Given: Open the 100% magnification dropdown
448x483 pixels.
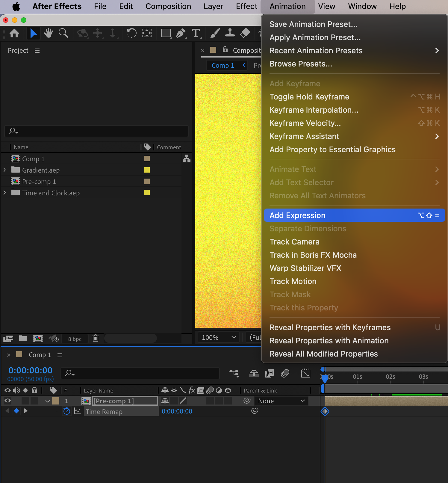Looking at the screenshot, I should pyautogui.click(x=219, y=337).
